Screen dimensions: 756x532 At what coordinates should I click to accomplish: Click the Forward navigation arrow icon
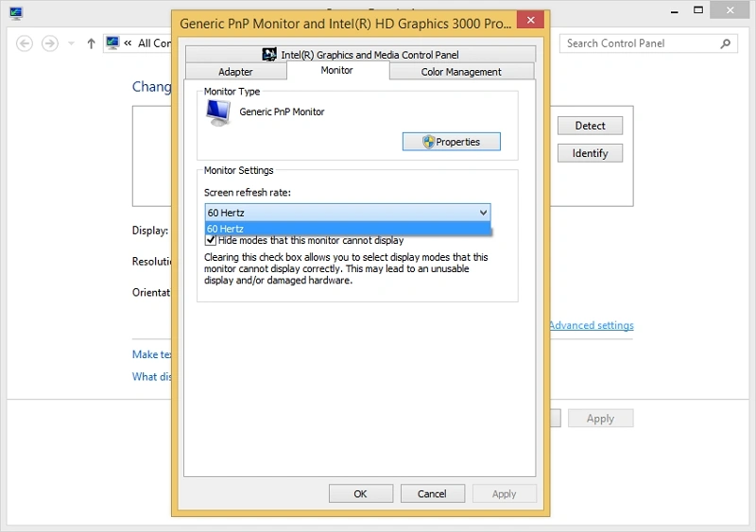tap(50, 43)
